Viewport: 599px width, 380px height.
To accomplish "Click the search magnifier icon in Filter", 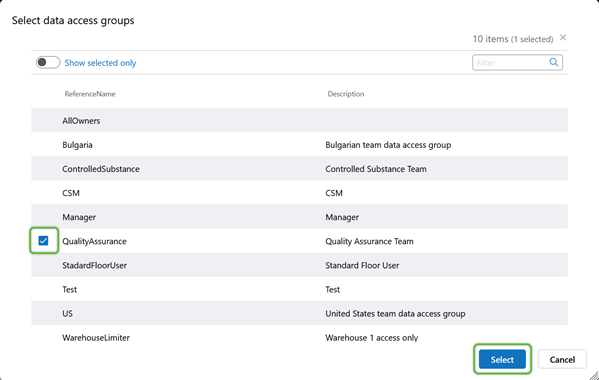I will pyautogui.click(x=554, y=62).
